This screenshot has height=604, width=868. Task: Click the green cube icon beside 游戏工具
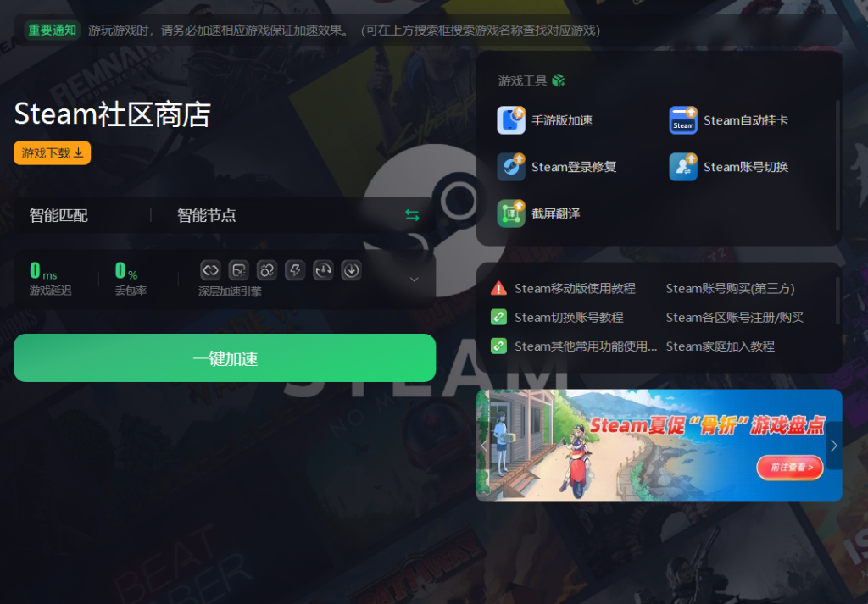tap(558, 80)
